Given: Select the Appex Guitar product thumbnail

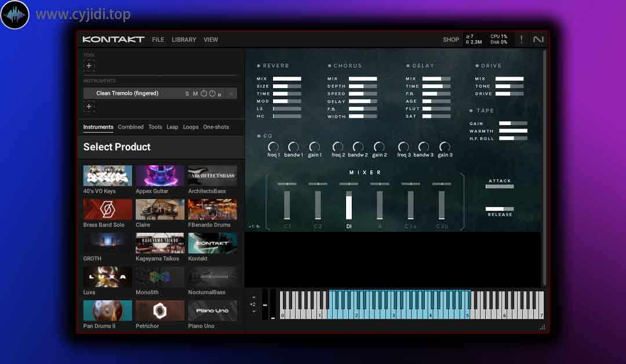Looking at the screenshot, I should pos(160,176).
